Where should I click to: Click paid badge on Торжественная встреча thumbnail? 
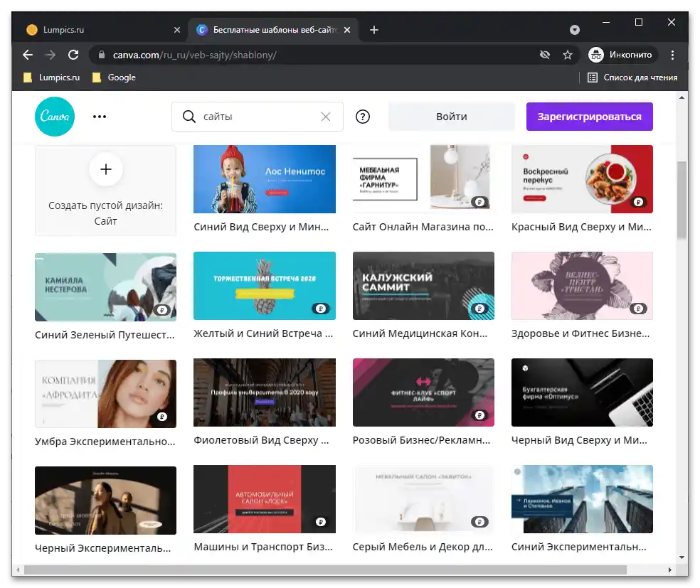pos(321,309)
